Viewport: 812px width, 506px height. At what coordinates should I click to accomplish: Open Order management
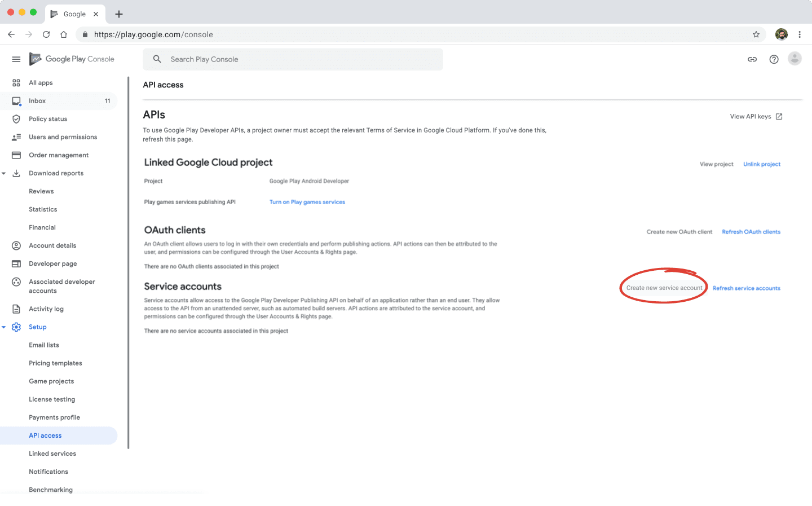pos(59,155)
